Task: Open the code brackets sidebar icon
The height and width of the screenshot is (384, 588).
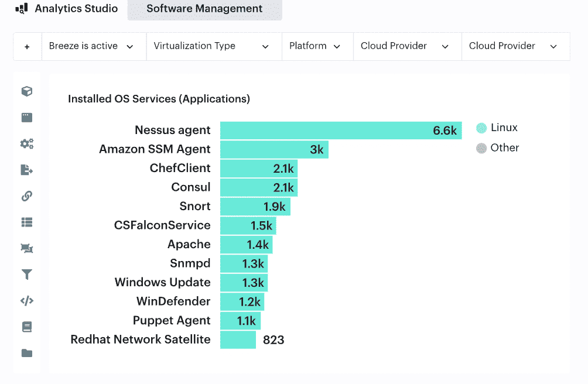Action: pos(26,300)
